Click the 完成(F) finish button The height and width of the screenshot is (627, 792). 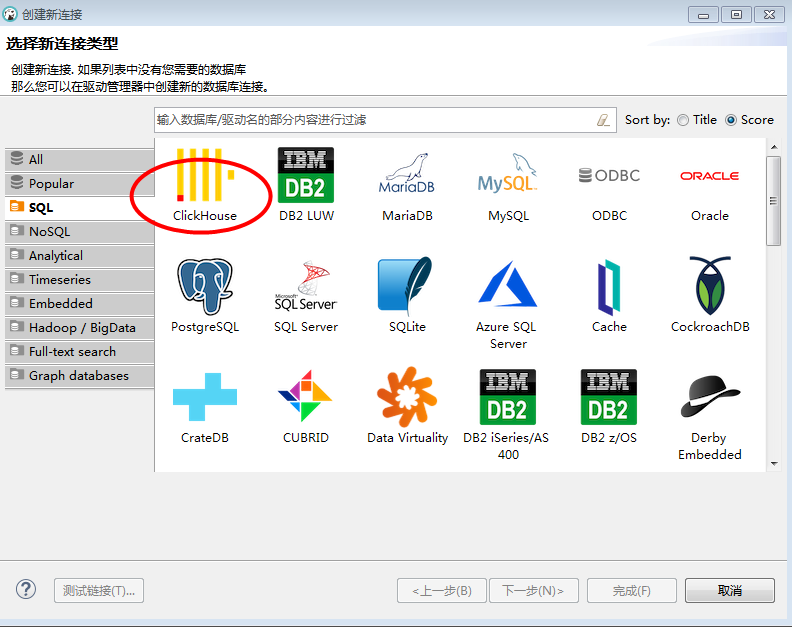tap(631, 590)
